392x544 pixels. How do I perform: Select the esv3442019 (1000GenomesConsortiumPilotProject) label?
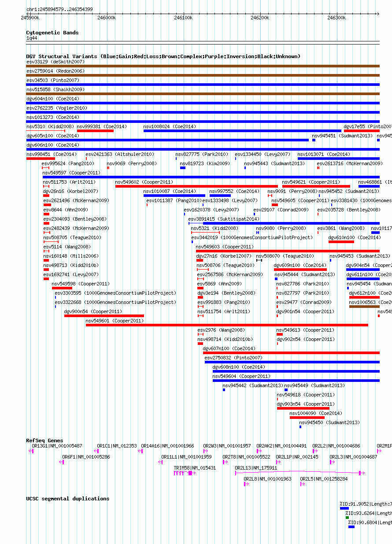coord(251,237)
